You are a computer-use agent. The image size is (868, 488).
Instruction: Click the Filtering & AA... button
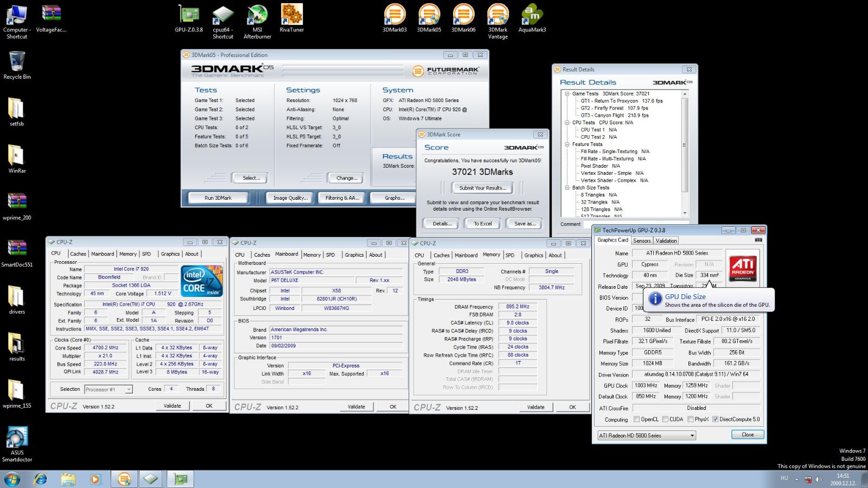point(342,198)
